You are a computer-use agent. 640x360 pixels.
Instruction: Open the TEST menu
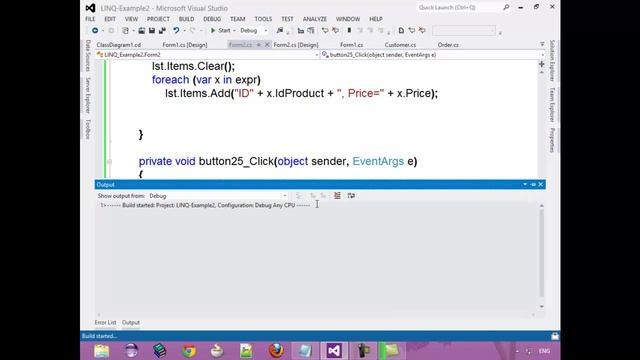click(287, 19)
